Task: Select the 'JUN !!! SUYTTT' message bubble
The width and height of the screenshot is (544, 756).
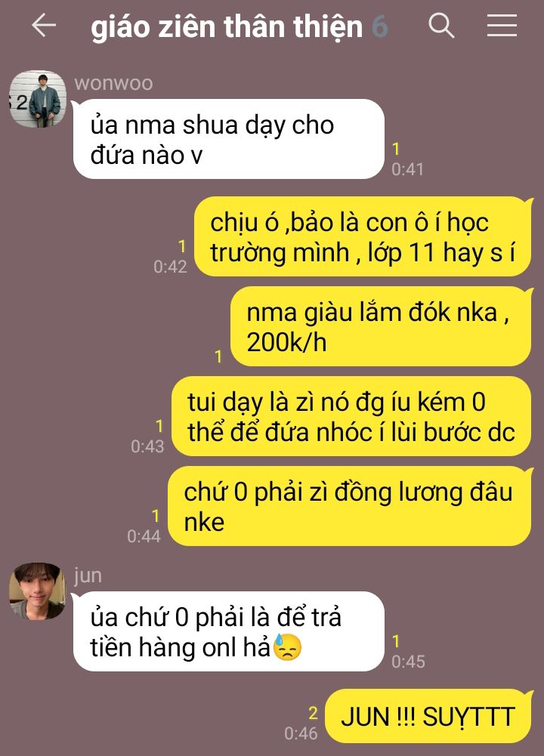Action: point(428,716)
